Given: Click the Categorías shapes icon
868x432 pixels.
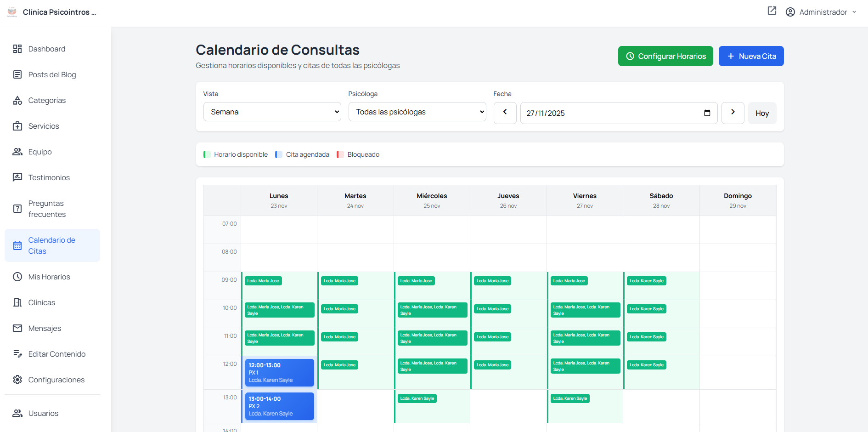Looking at the screenshot, I should [17, 100].
